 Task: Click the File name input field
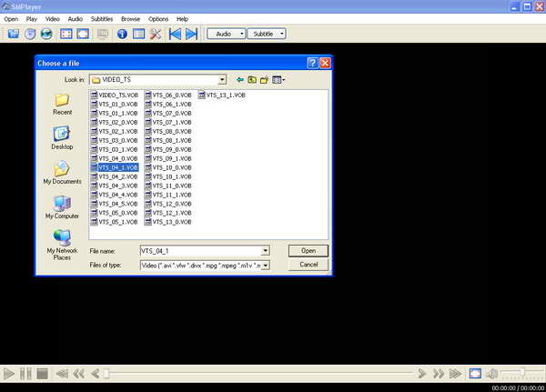click(200, 251)
